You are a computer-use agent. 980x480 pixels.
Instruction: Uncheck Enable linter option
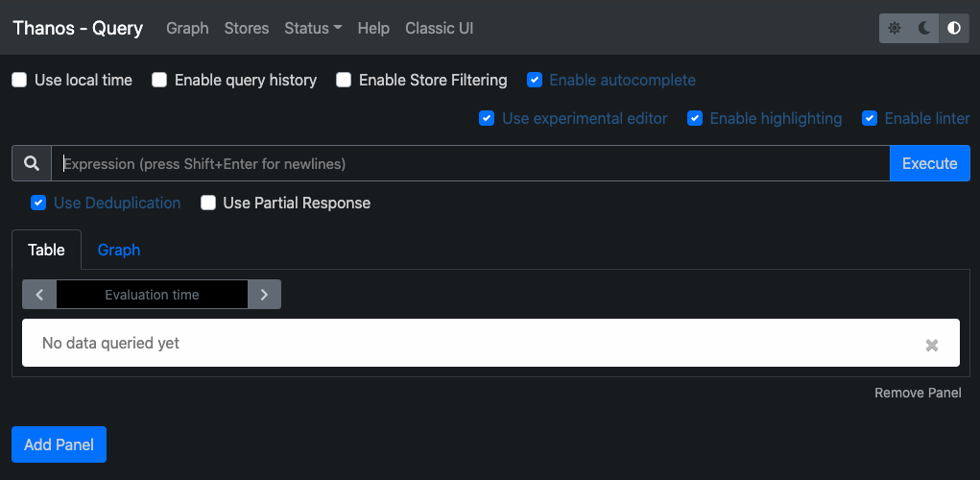[870, 118]
